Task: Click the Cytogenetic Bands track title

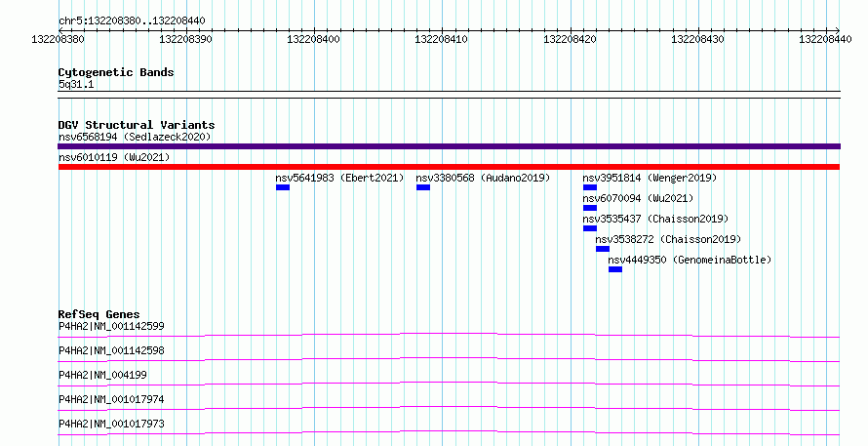Action: [x=116, y=72]
